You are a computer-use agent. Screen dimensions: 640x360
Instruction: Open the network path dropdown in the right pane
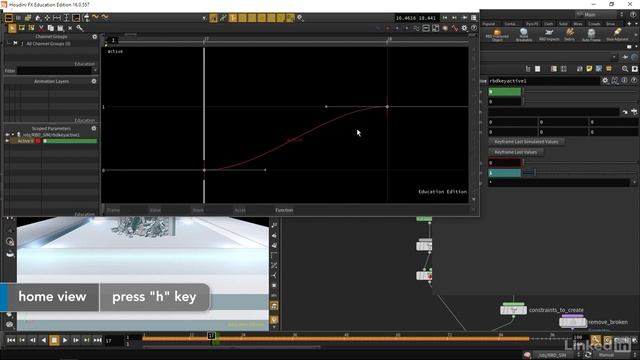tap(614, 57)
